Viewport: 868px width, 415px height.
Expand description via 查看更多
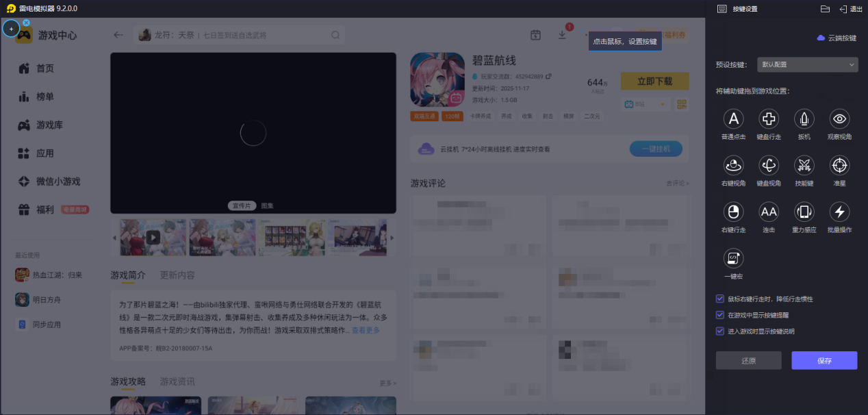tap(366, 330)
